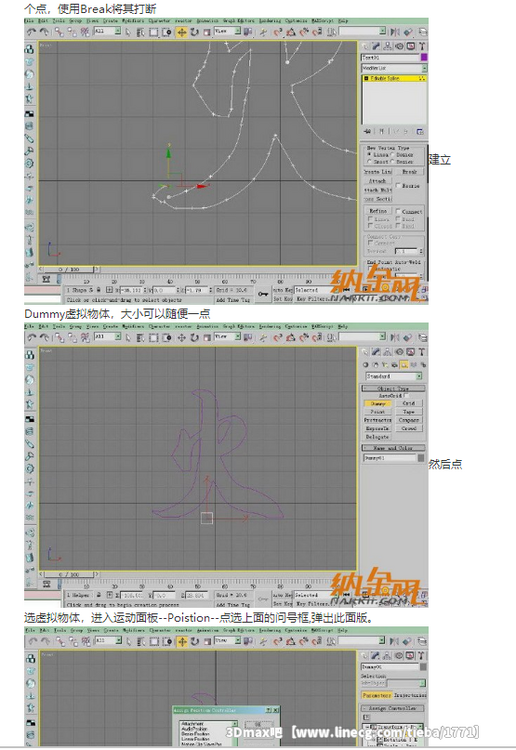
Task: Click Mirror tool in Dummy screenshot toolbar
Action: 395,338
